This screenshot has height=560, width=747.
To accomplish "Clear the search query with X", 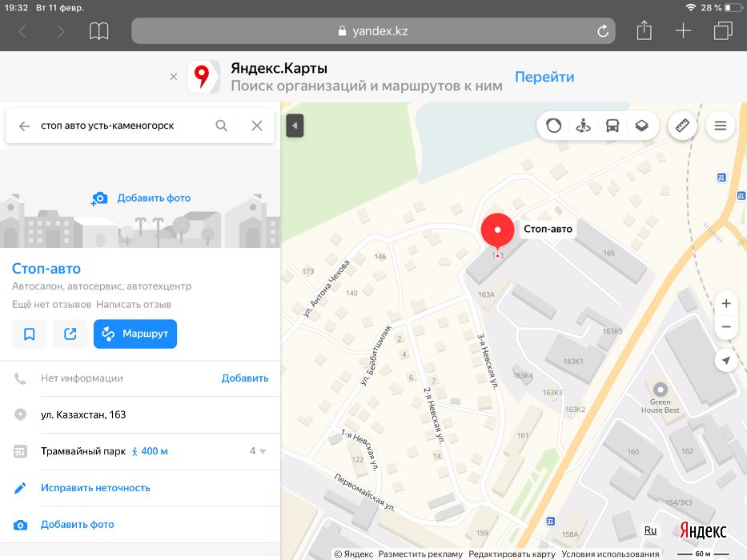I will (x=257, y=126).
